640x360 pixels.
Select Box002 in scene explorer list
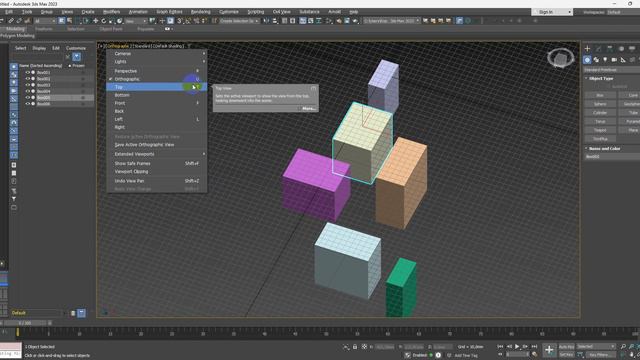(x=44, y=79)
